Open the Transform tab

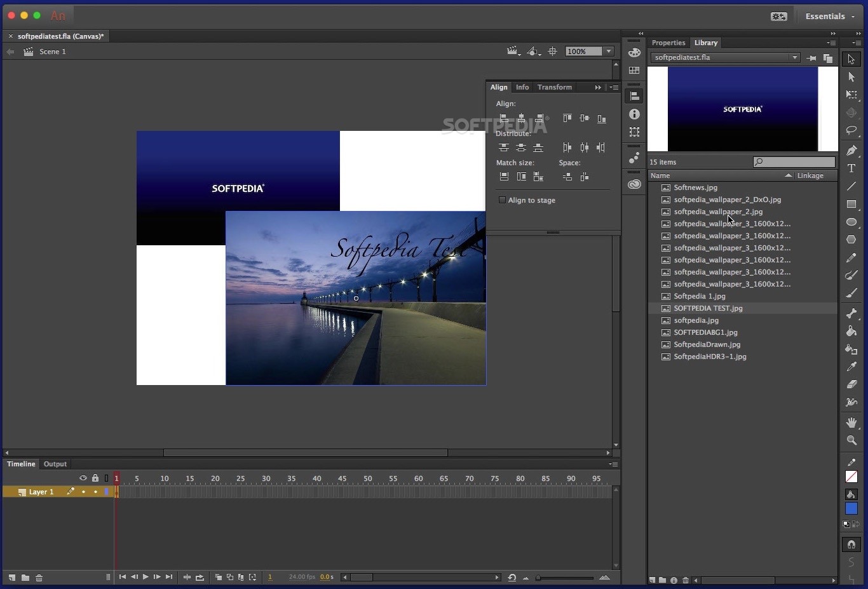pos(554,87)
